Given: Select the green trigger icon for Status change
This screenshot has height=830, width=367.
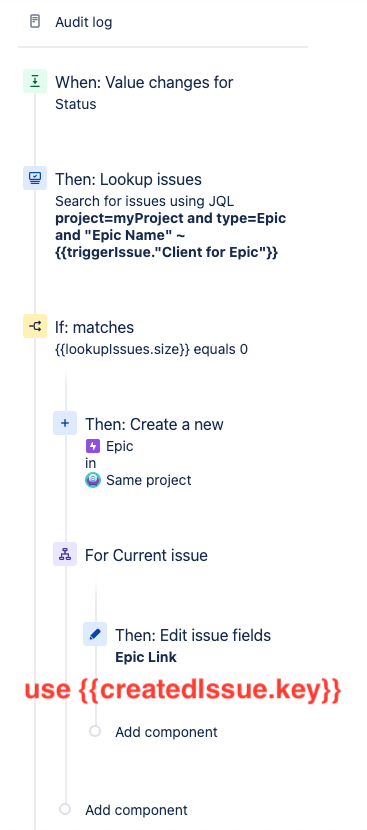Looking at the screenshot, I should pos(35,81).
